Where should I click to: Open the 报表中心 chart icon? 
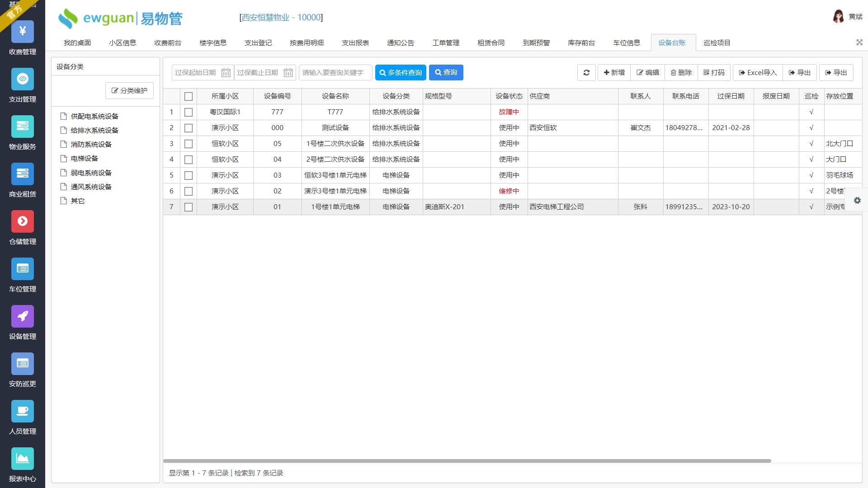click(x=23, y=459)
